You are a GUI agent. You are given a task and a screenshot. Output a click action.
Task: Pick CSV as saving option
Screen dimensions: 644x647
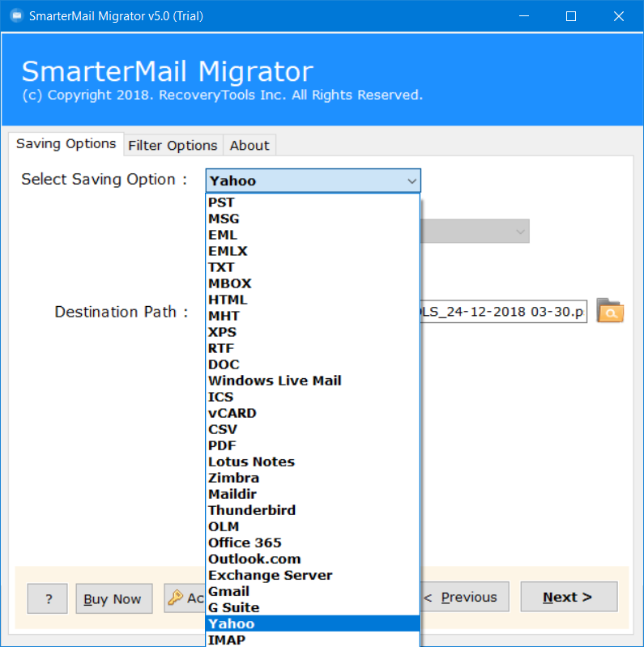coord(313,429)
